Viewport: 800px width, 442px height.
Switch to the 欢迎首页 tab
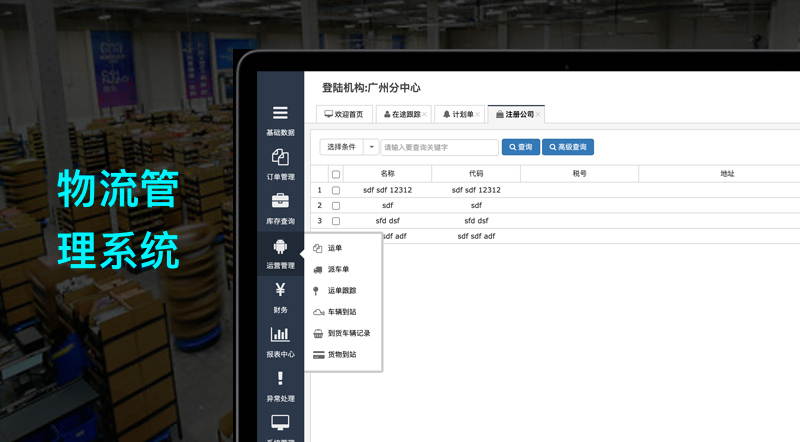tap(344, 115)
